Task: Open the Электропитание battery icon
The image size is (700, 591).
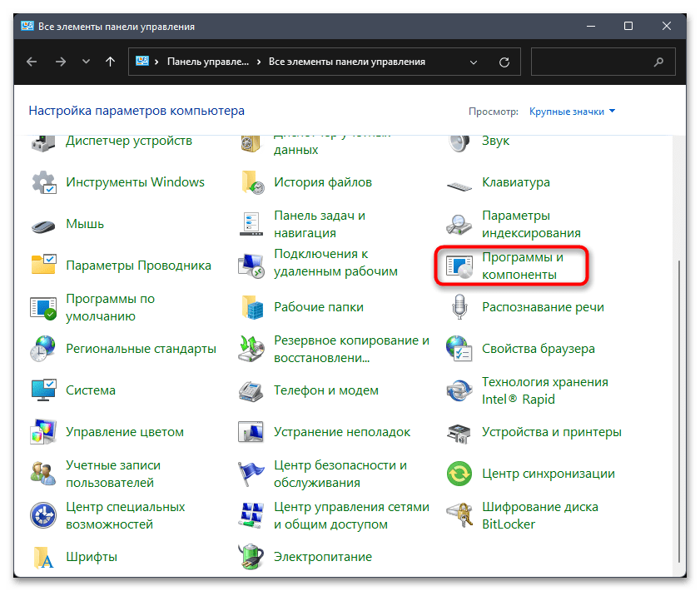Action: 251,557
